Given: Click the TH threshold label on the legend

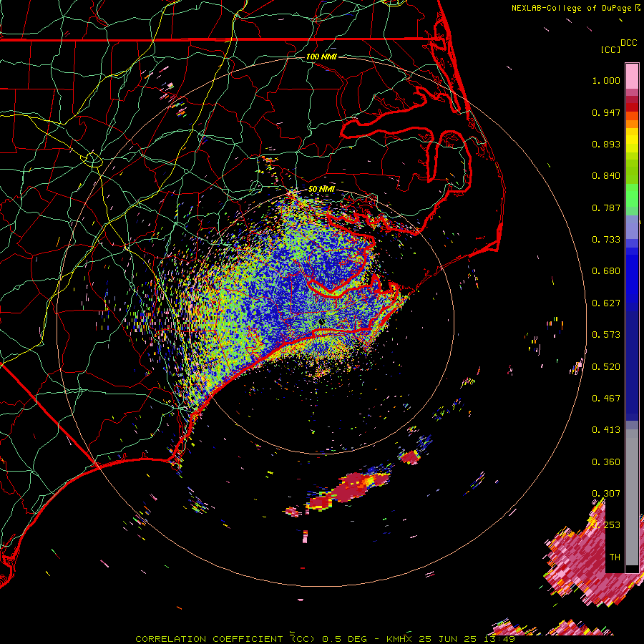Looking at the screenshot, I should tap(615, 557).
